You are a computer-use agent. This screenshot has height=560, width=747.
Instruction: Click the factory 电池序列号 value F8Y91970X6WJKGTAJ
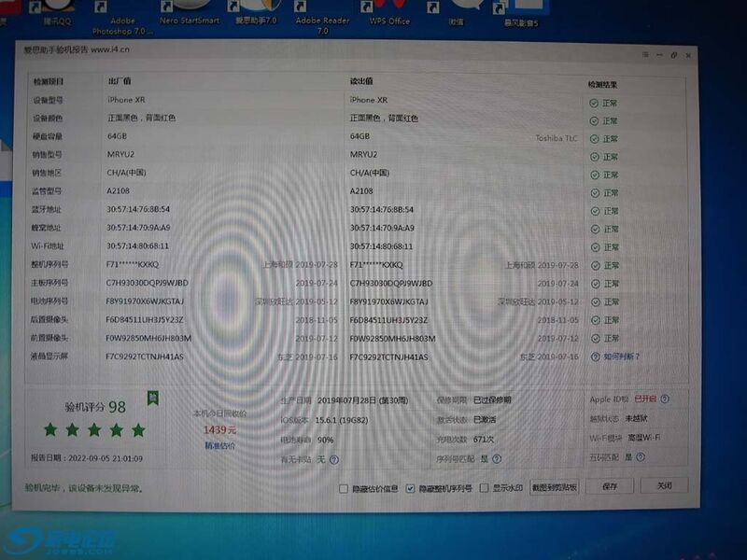coord(145,301)
